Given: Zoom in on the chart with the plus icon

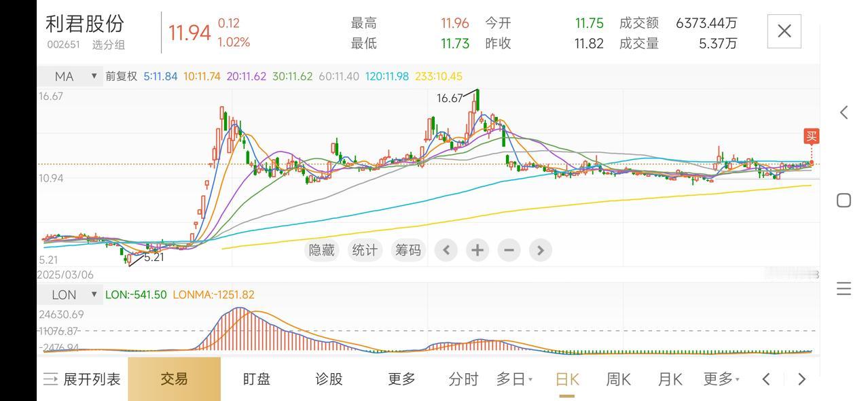Looking at the screenshot, I should (477, 250).
